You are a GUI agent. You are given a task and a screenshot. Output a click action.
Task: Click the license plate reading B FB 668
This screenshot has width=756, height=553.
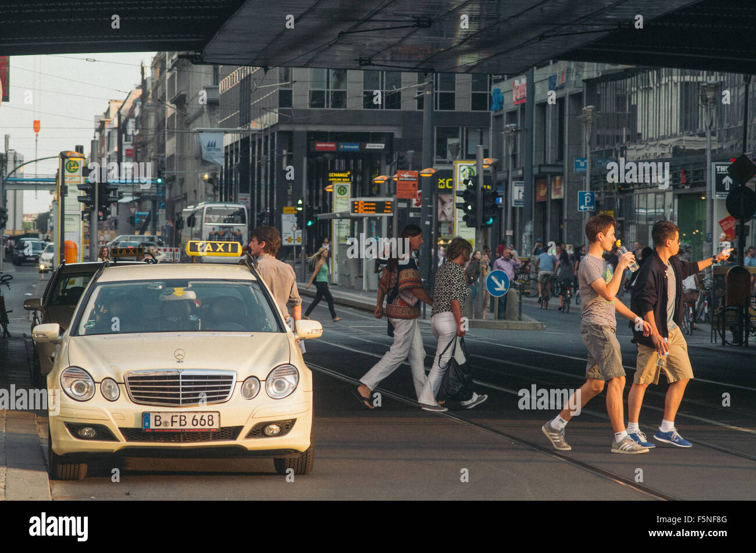click(x=181, y=421)
